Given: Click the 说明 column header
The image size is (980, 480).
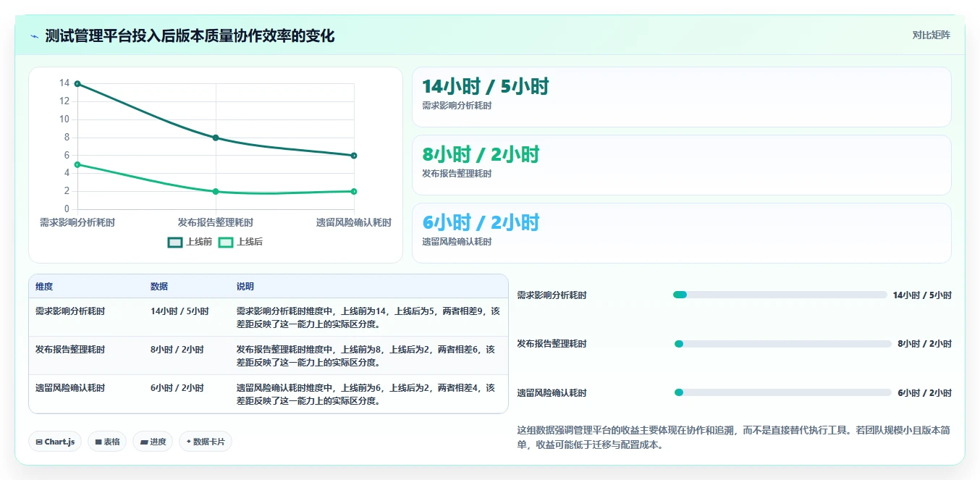Looking at the screenshot, I should pos(245,287).
